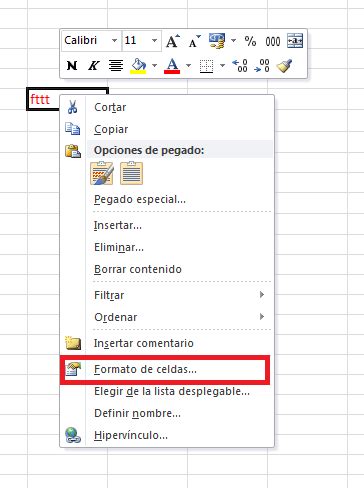The width and height of the screenshot is (364, 488).
Task: Select Definir nombre...
Action: pyautogui.click(x=167, y=413)
